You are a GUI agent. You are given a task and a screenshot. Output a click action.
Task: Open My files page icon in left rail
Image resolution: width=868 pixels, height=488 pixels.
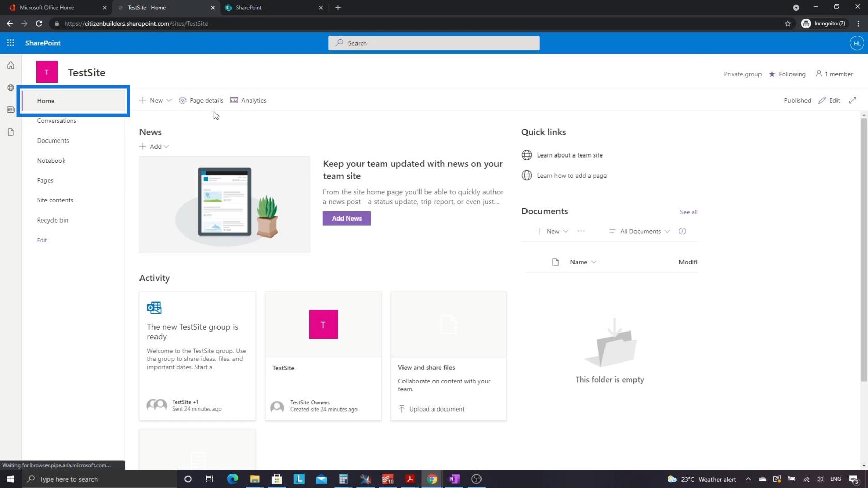point(10,132)
